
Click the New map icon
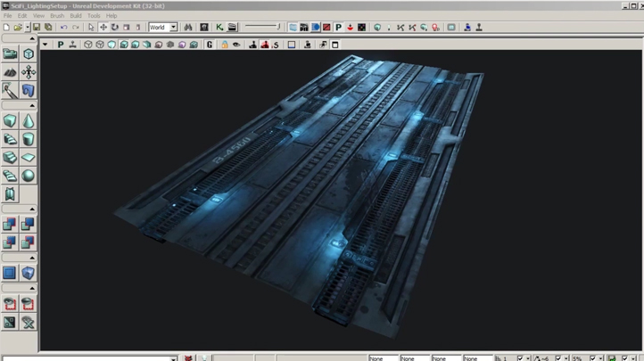(6, 27)
